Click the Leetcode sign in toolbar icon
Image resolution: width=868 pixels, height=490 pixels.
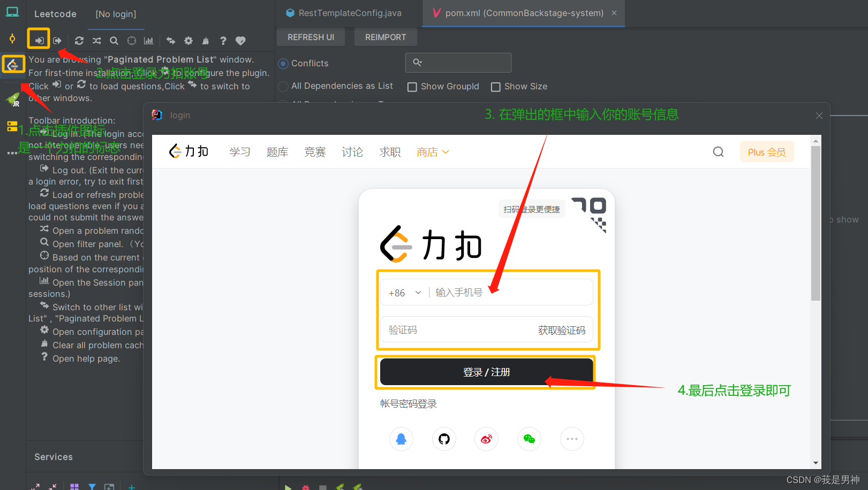pos(39,40)
